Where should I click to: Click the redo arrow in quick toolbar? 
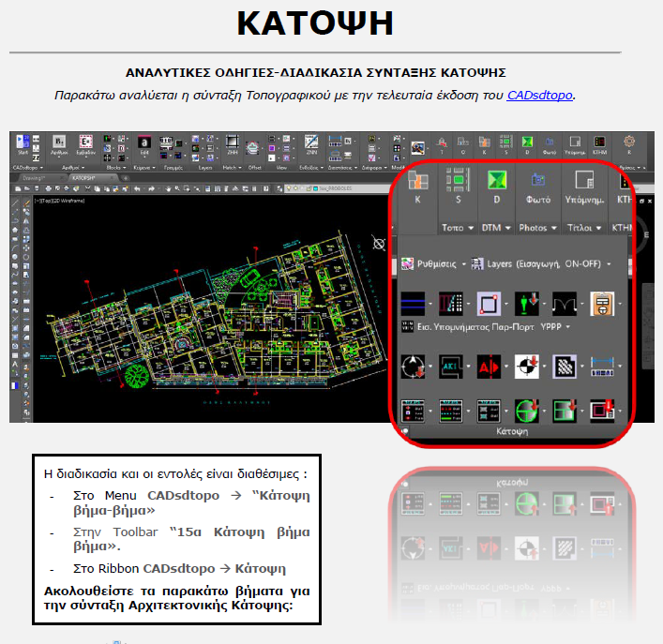[x=151, y=189]
